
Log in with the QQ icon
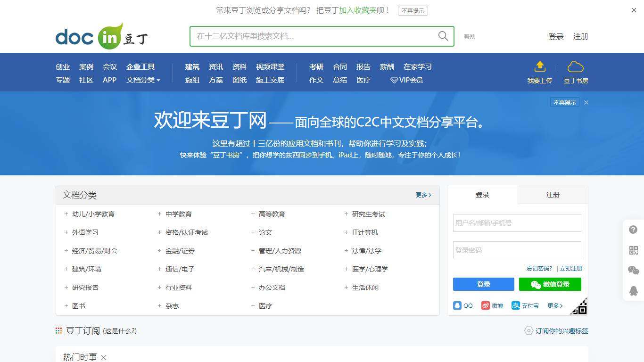tap(458, 305)
